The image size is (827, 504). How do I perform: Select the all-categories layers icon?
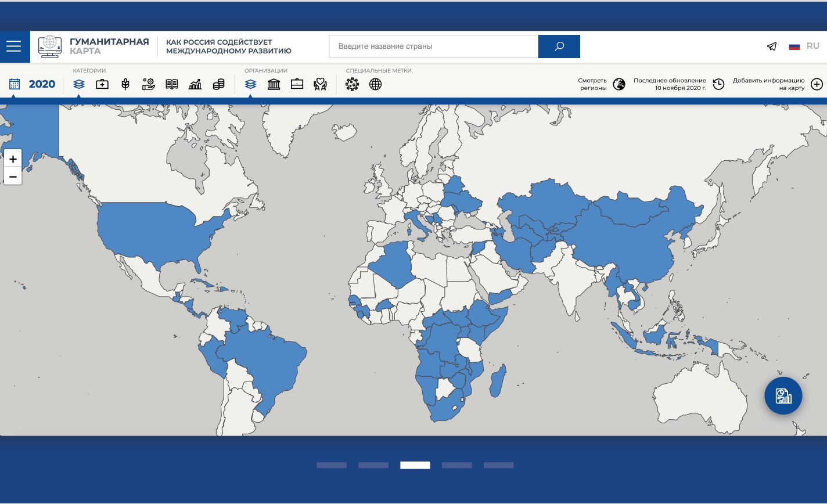(79, 84)
